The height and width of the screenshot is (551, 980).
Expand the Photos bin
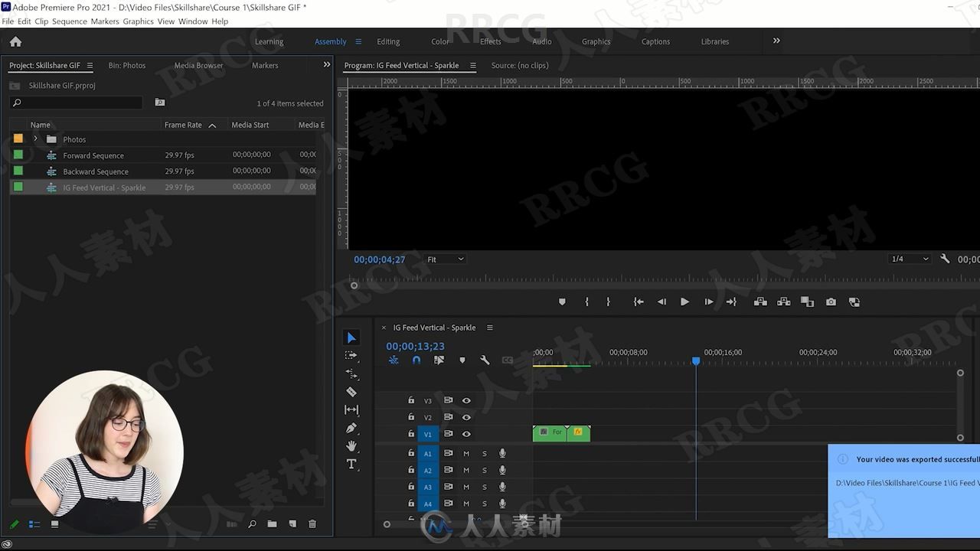(x=35, y=139)
